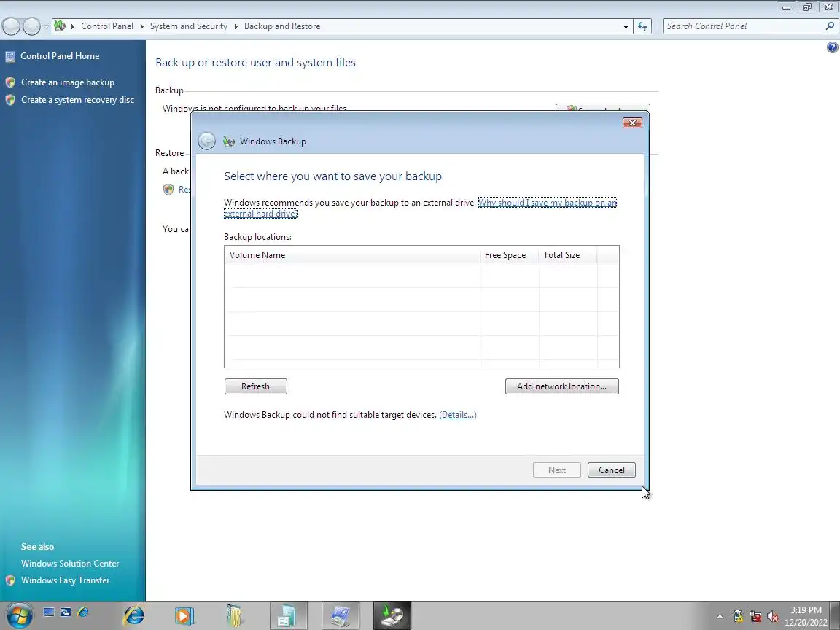Click the Control Panel forward navigation button
Image resolution: width=840 pixels, height=630 pixels.
31,26
